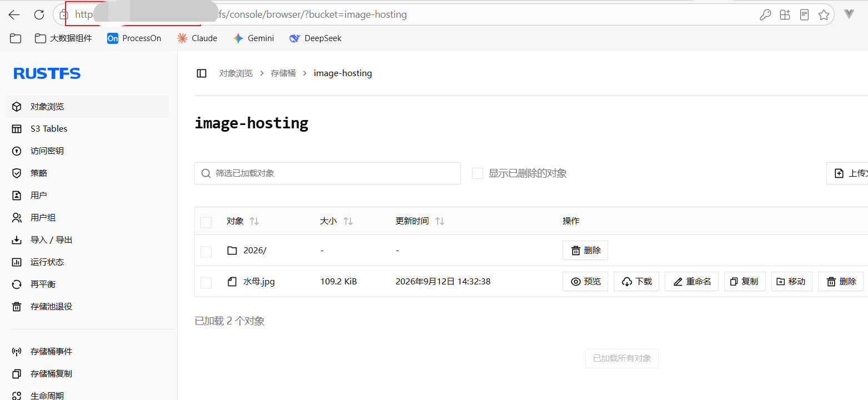868x400 pixels.
Task: Click the 对象浏览 breadcrumb link
Action: coord(236,73)
